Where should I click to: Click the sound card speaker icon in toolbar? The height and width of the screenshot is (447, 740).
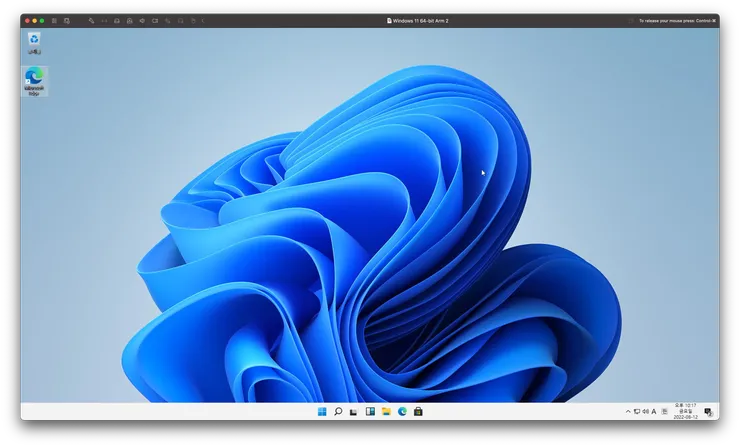142,21
